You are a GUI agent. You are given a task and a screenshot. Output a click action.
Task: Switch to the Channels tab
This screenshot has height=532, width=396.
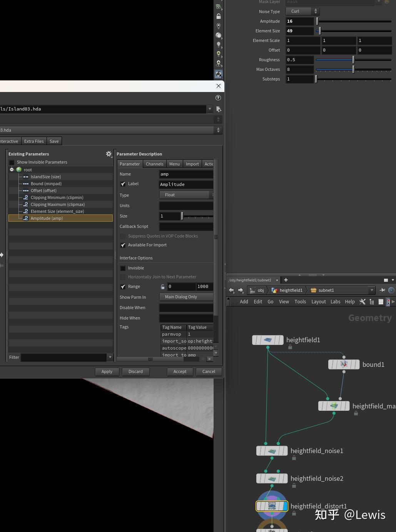154,164
